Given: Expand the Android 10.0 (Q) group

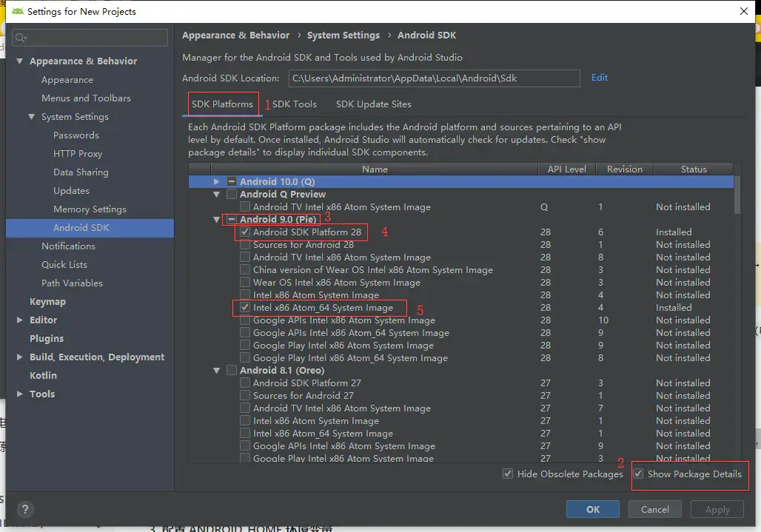Looking at the screenshot, I should (216, 181).
